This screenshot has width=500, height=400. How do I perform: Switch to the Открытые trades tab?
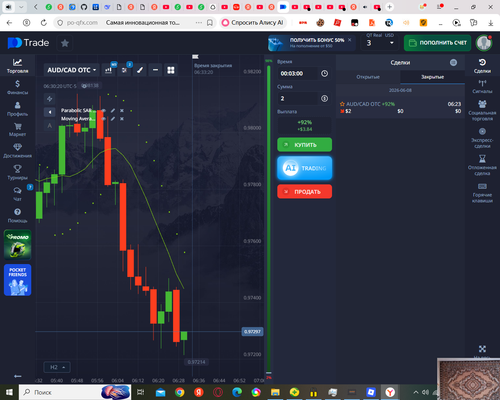pos(368,77)
